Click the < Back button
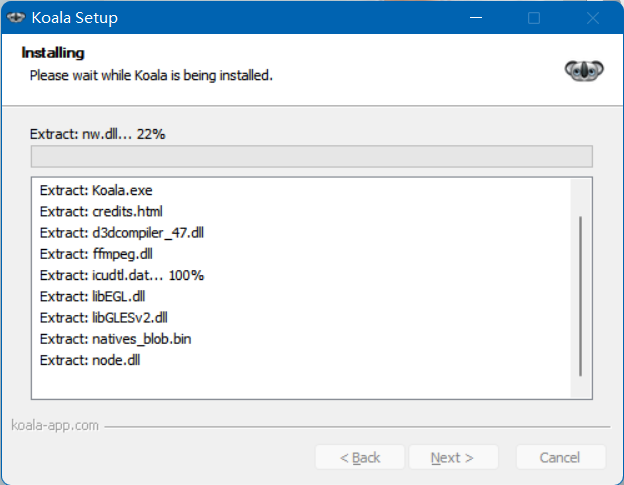 pos(360,458)
